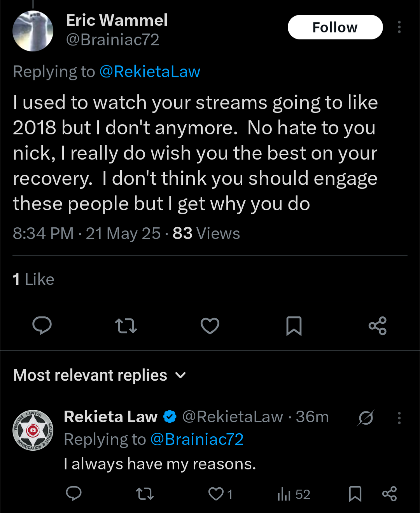Reply to Rekieta Law's comment
This screenshot has height=513, width=420.
(73, 494)
